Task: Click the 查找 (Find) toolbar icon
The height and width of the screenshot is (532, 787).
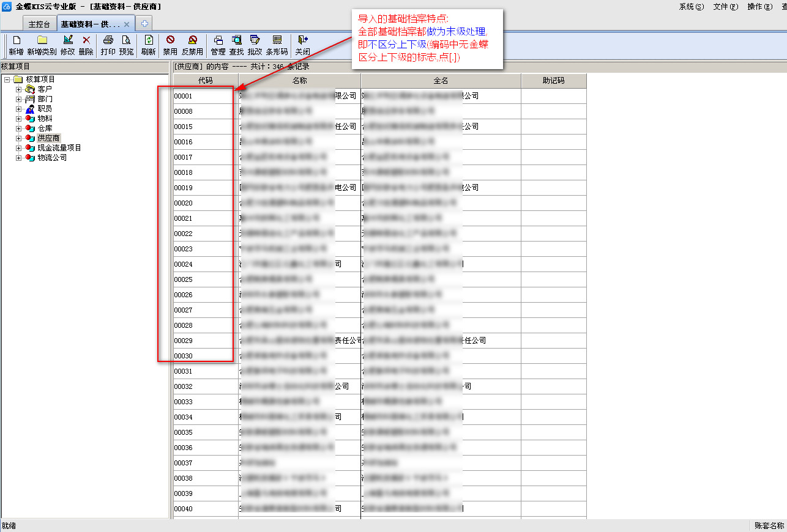Action: tap(236, 40)
